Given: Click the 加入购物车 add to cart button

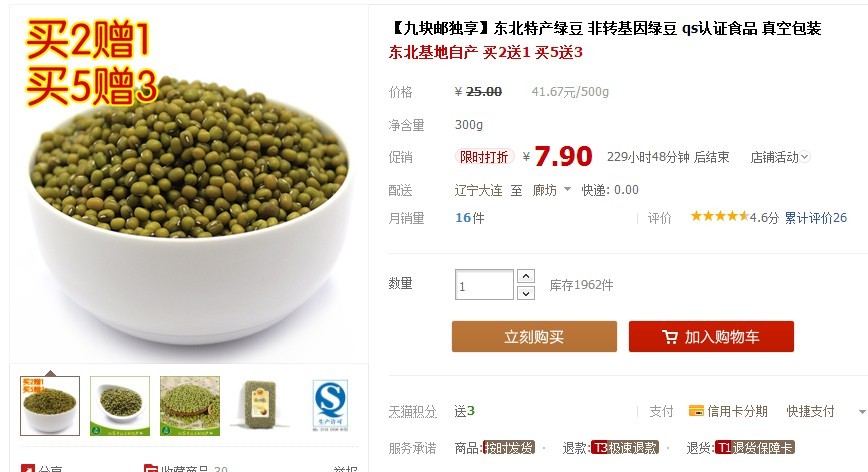Looking at the screenshot, I should 711,336.
